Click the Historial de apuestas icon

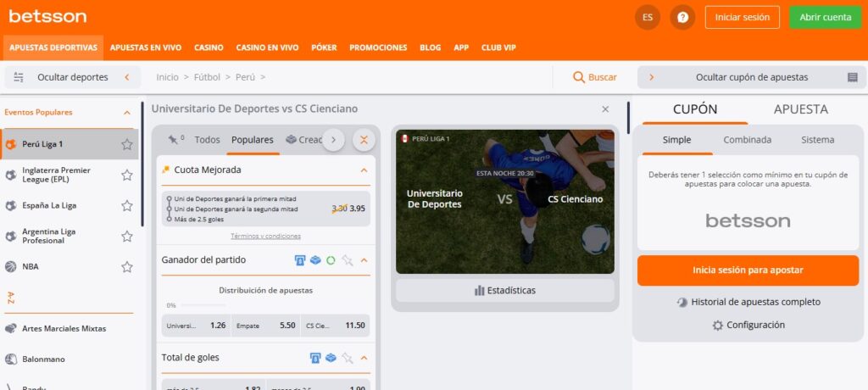point(682,303)
